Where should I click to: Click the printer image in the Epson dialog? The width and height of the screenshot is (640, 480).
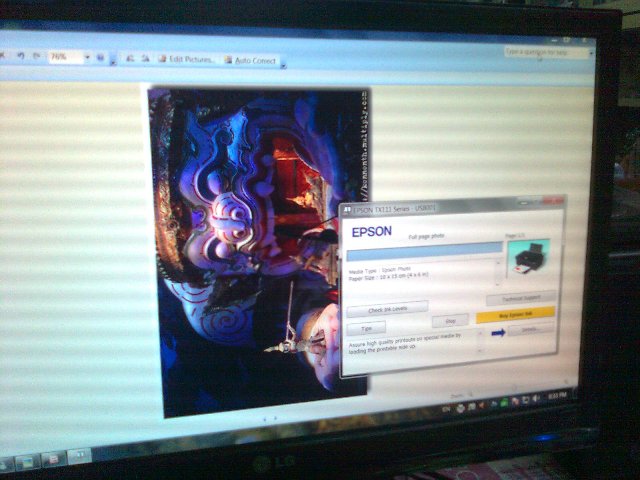coord(528,259)
